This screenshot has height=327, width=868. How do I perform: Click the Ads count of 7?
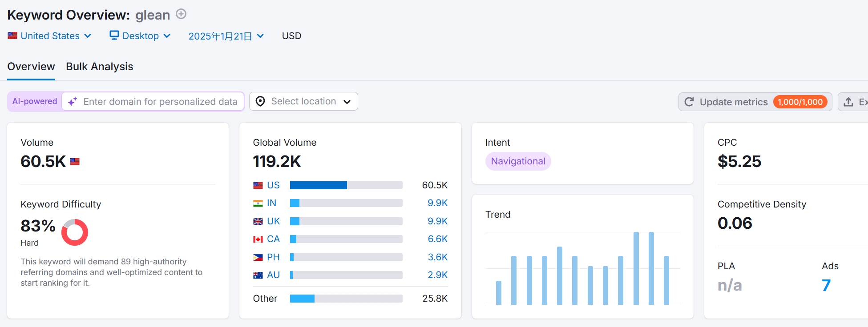[x=826, y=285]
